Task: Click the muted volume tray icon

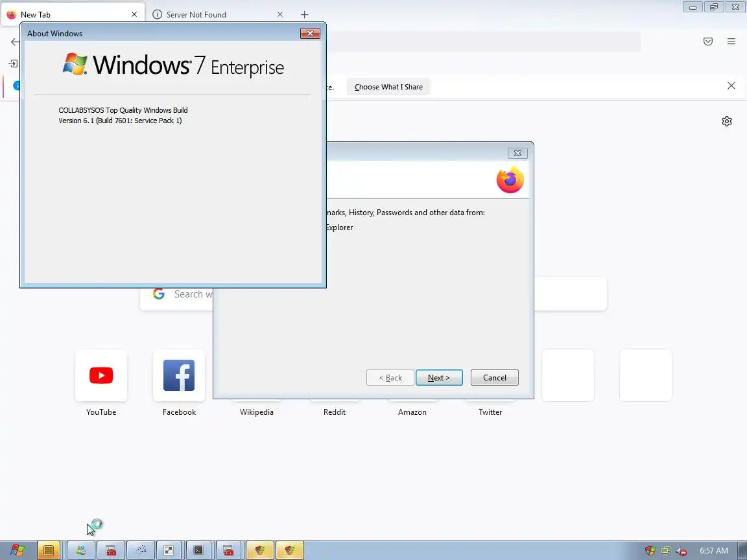Action: pyautogui.click(x=682, y=551)
